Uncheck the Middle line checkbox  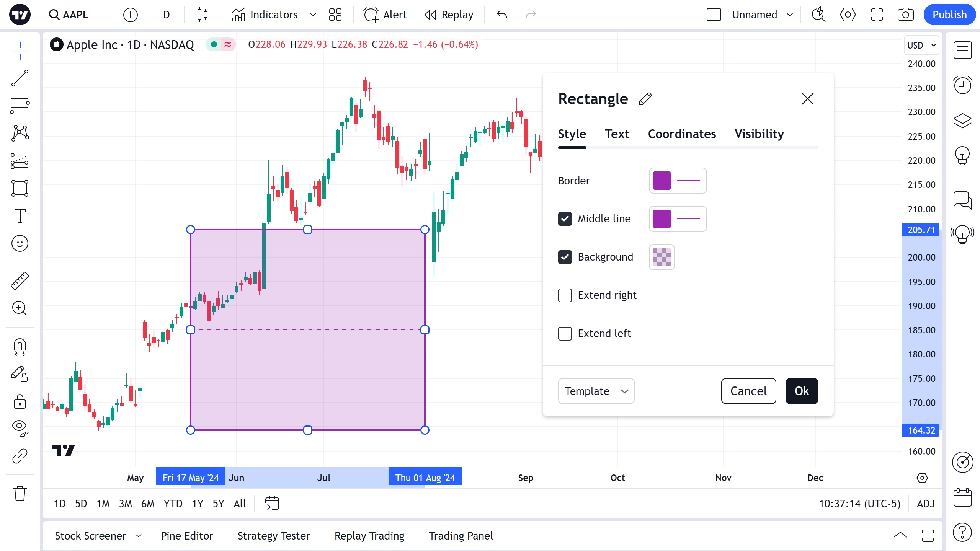point(565,219)
